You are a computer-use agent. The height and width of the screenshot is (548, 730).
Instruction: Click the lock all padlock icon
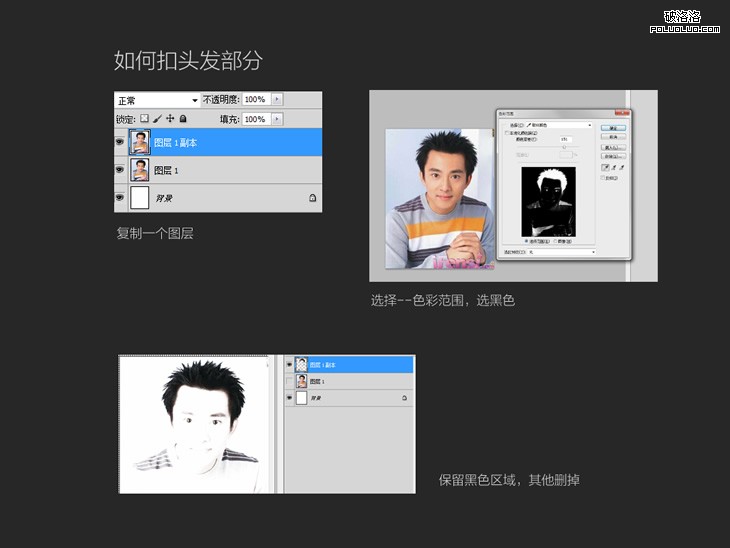click(x=183, y=119)
